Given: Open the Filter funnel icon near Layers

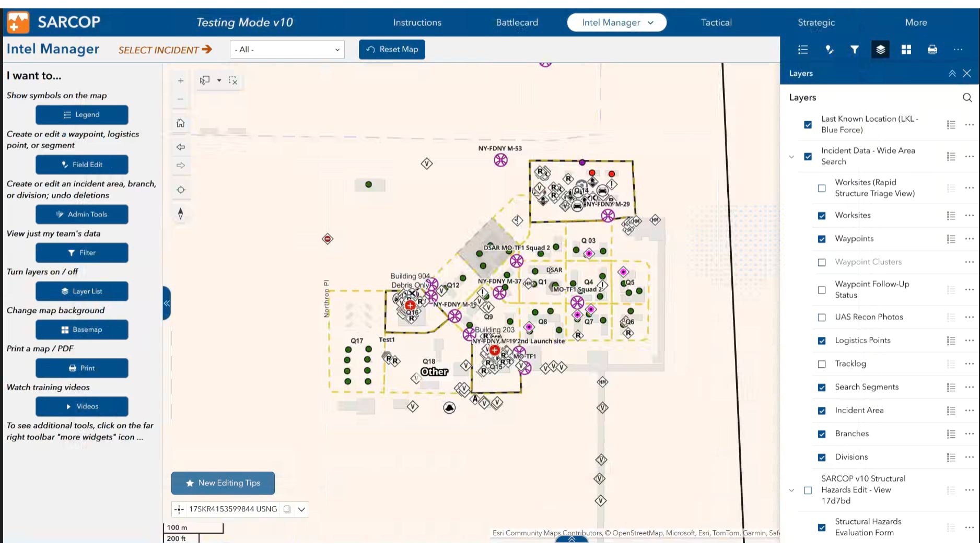Looking at the screenshot, I should pos(855,50).
